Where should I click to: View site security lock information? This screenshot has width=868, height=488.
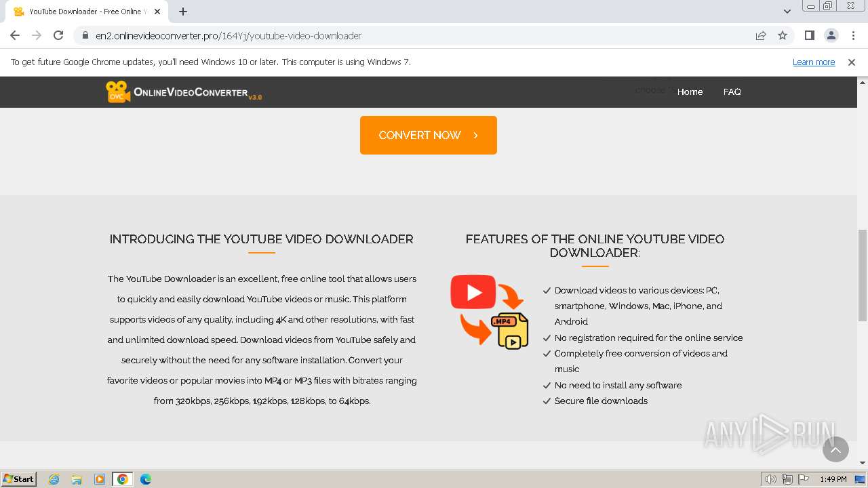85,36
